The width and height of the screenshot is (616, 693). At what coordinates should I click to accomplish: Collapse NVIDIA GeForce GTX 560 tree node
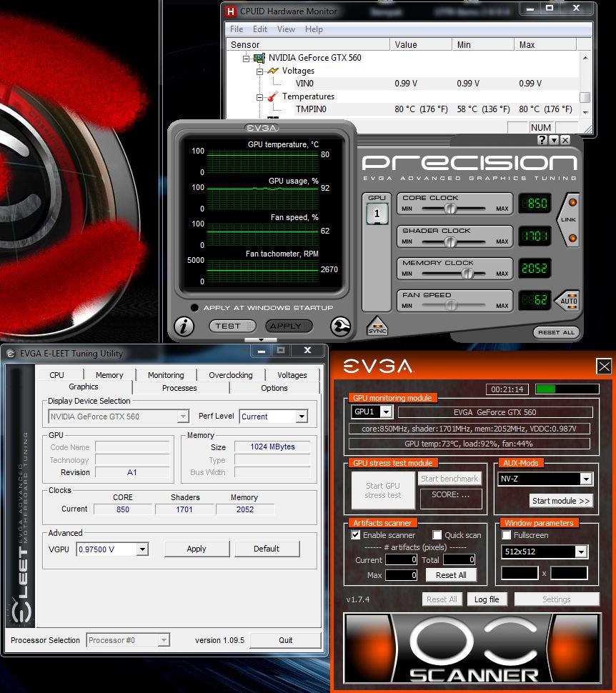click(247, 59)
